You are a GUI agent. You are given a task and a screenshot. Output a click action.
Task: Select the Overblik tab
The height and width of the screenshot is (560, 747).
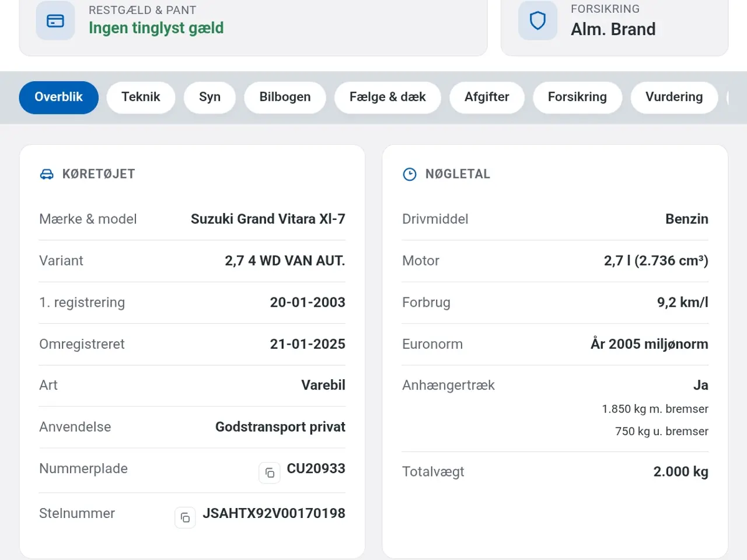[59, 97]
